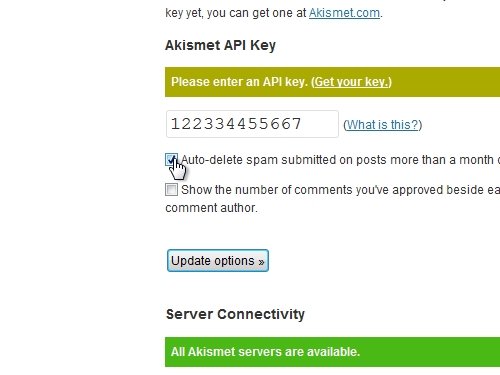Viewport: 500px width, 375px height.
Task: Click the 'key yet, you can get one at' text
Action: click(x=236, y=13)
